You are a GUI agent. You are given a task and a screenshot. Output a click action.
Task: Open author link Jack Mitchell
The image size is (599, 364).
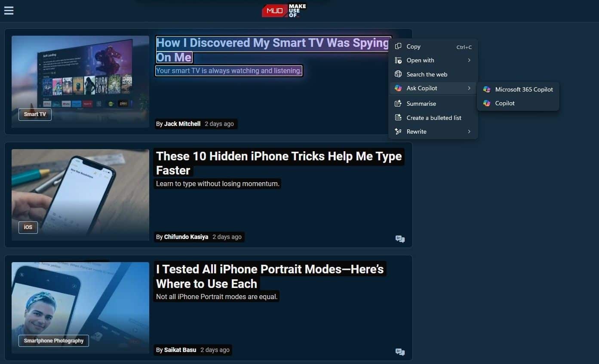click(x=182, y=124)
